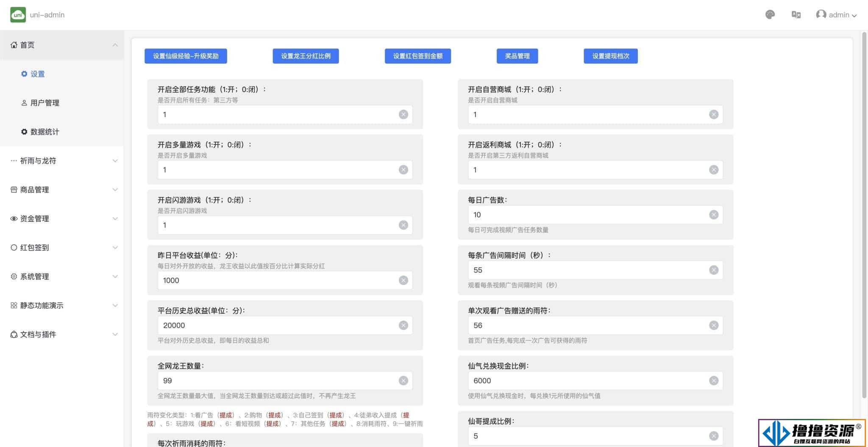868x447 pixels.
Task: Focus the 平台历史总收益 input showing 20000
Action: point(285,325)
